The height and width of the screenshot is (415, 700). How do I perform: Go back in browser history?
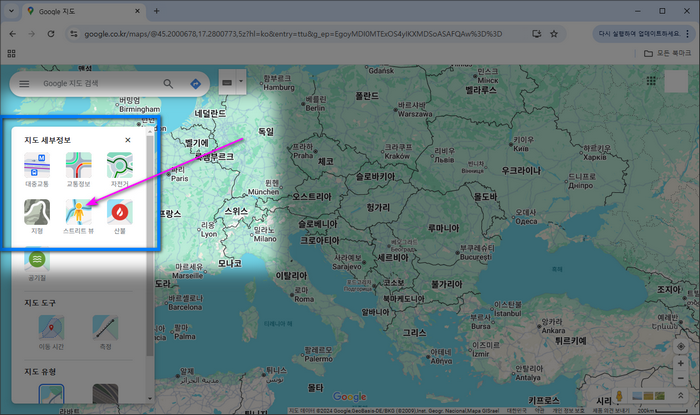coord(12,34)
